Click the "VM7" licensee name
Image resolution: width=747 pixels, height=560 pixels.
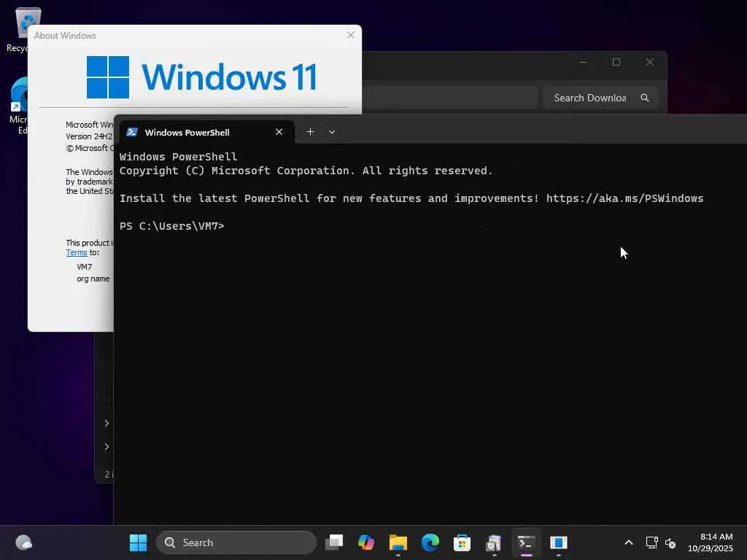point(85,267)
